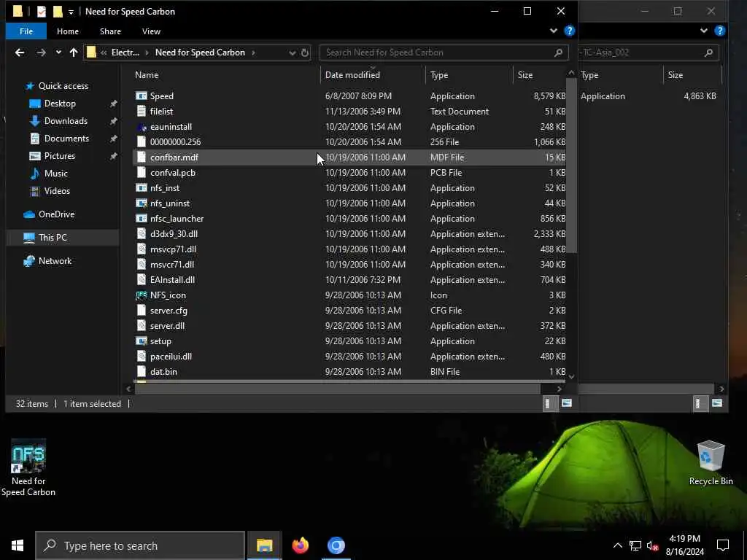Go forward with the forward arrow
747x560 pixels.
pos(42,52)
